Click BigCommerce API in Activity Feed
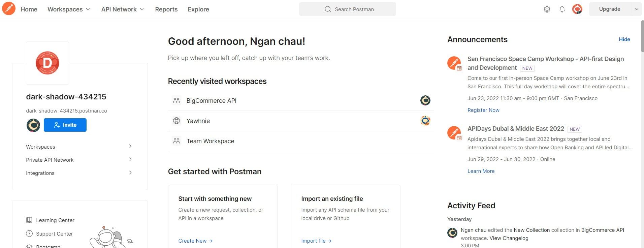Viewport: 644px width, 248px height. tap(603, 230)
